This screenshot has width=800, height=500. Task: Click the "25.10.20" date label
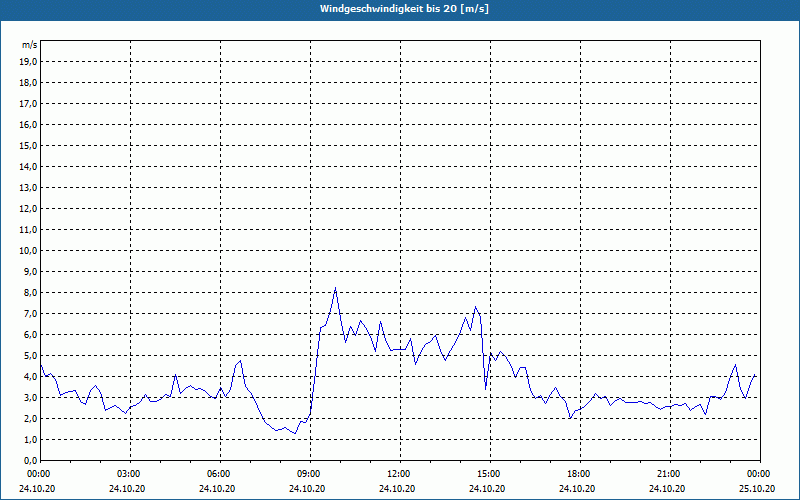[x=757, y=489]
